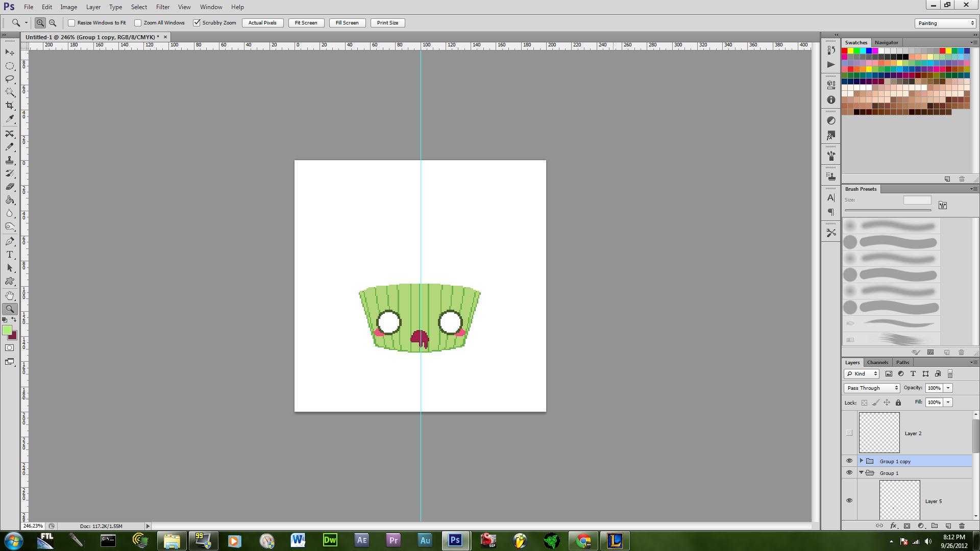The width and height of the screenshot is (980, 551).
Task: Open the Image menu
Action: pos(68,7)
